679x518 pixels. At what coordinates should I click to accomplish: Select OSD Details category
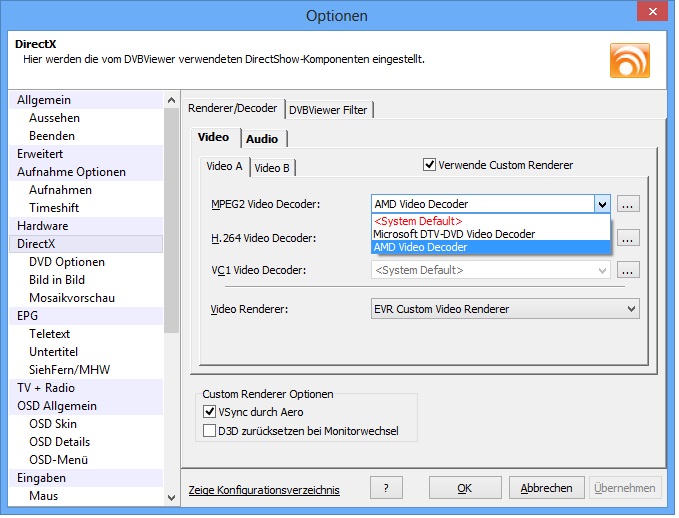[x=87, y=443]
